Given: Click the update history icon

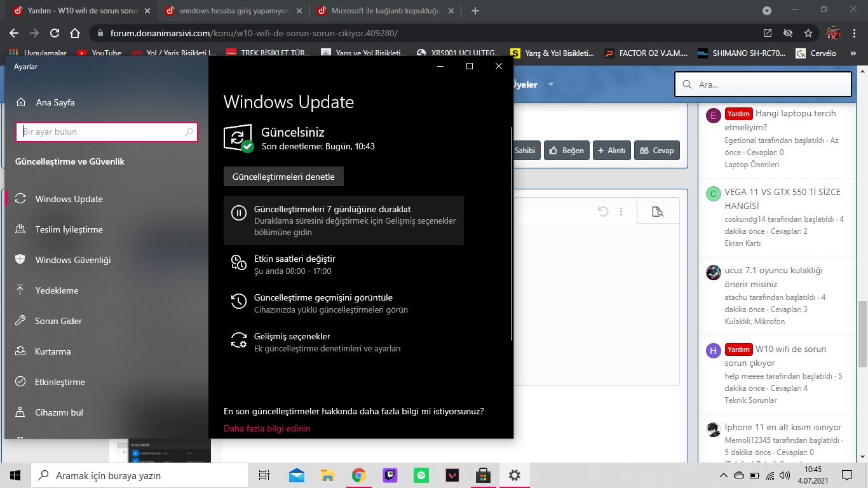Looking at the screenshot, I should click(x=238, y=301).
